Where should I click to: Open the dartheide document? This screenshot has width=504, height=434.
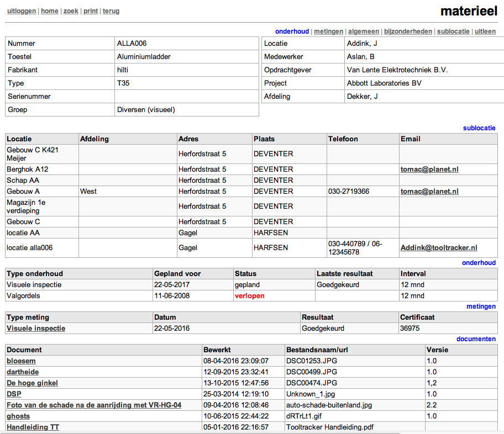pyautogui.click(x=23, y=372)
